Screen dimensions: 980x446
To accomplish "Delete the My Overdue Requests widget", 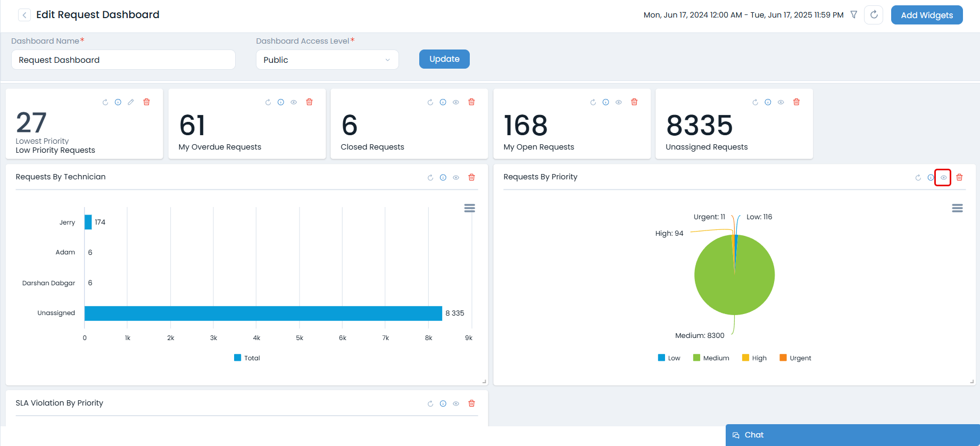I will pos(309,102).
